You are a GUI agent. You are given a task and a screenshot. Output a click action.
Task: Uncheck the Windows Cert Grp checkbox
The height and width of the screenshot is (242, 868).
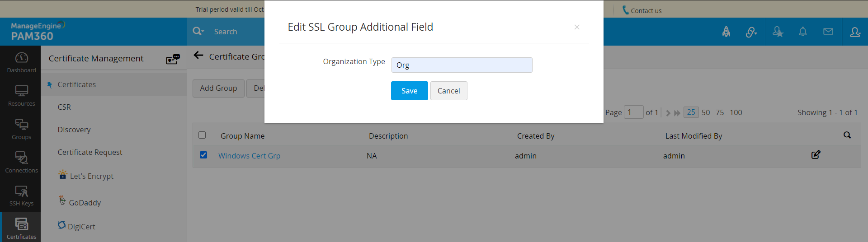[x=203, y=155]
